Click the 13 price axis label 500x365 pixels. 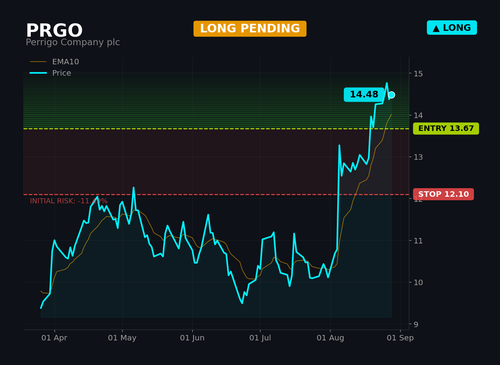point(418,157)
